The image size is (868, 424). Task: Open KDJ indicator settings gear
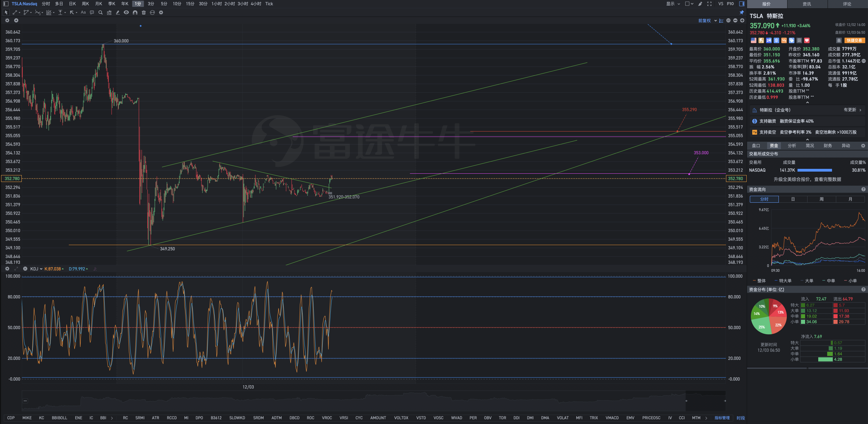point(7,269)
